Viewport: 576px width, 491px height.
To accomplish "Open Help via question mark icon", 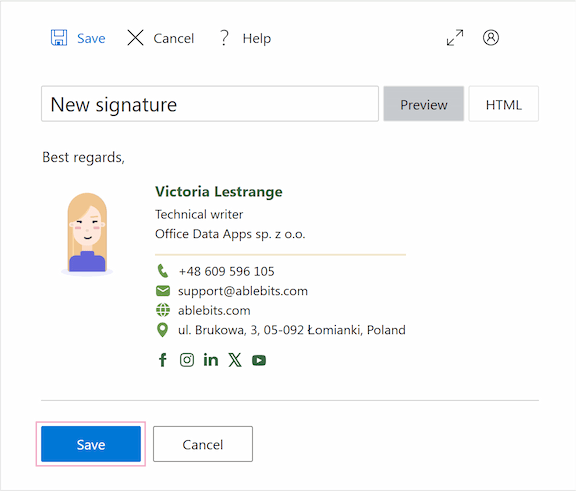I will pos(224,37).
